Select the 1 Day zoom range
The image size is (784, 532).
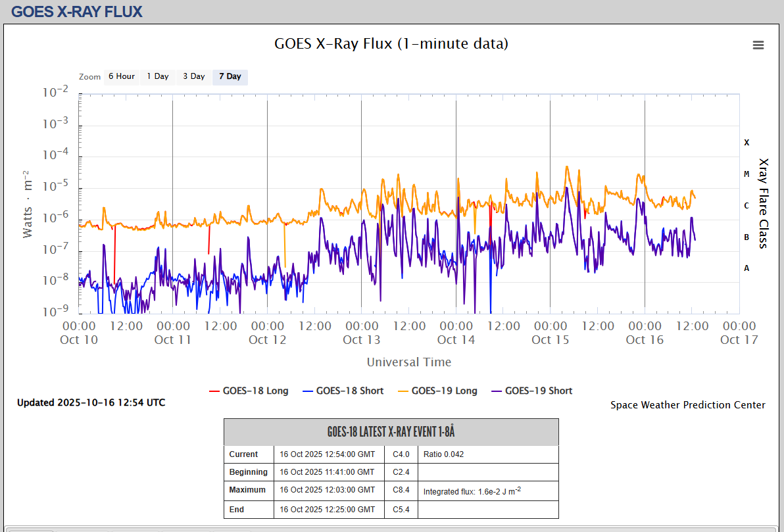pyautogui.click(x=158, y=77)
